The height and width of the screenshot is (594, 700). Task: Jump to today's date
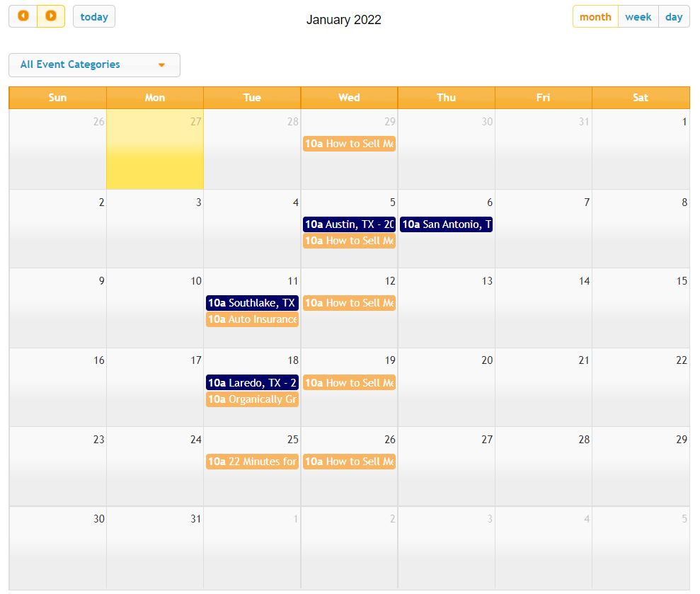click(94, 16)
